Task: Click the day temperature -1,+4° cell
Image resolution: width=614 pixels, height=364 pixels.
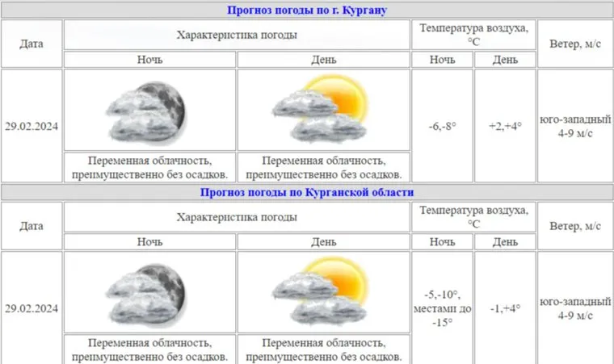Action: coord(505,308)
